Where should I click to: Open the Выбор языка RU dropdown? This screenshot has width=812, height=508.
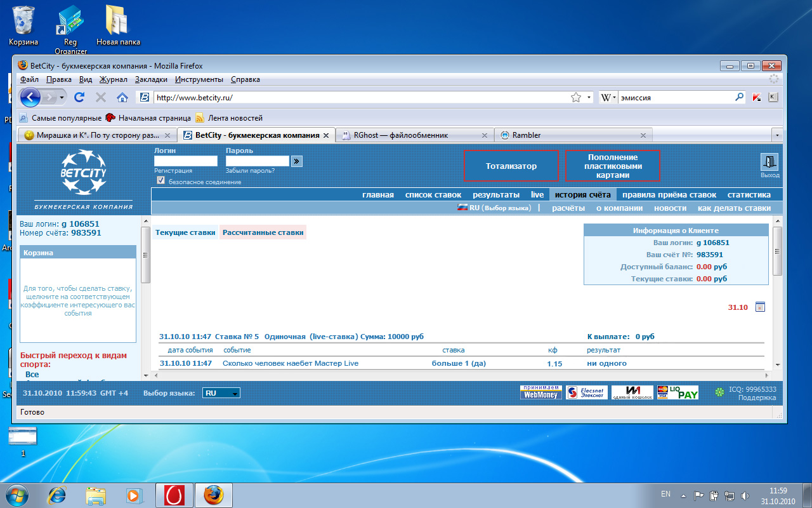(221, 393)
